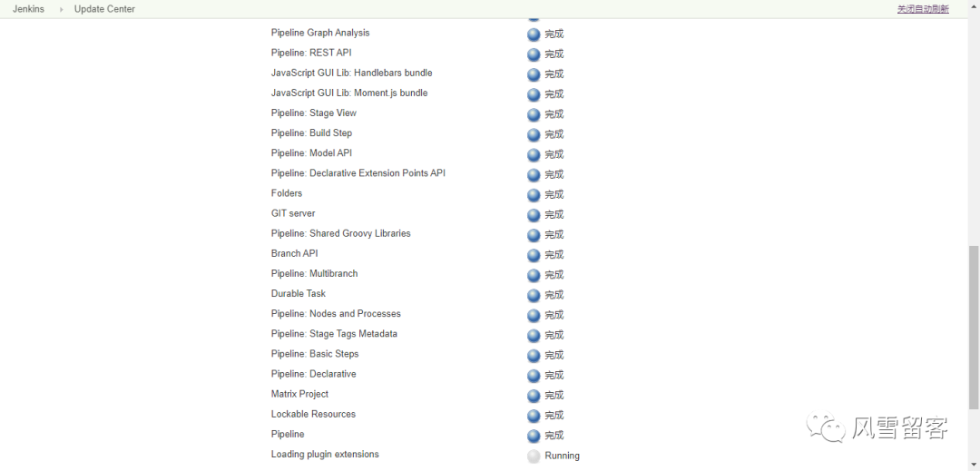Open the Jenkins breadcrumb link
The image size is (980, 471).
point(28,9)
